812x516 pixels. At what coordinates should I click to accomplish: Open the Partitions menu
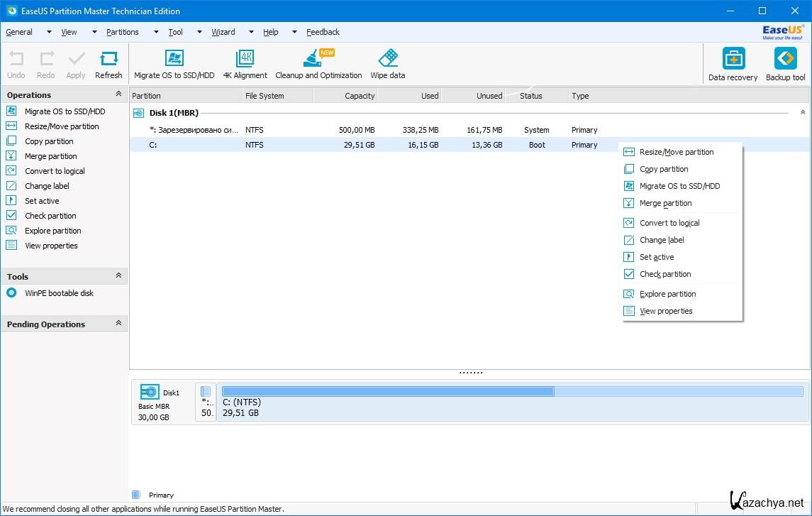click(123, 32)
